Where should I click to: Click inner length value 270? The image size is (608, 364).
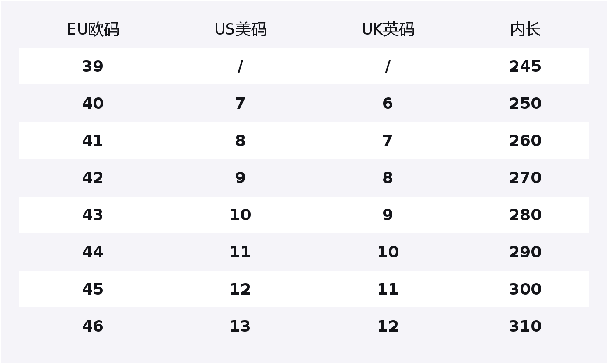pyautogui.click(x=525, y=178)
